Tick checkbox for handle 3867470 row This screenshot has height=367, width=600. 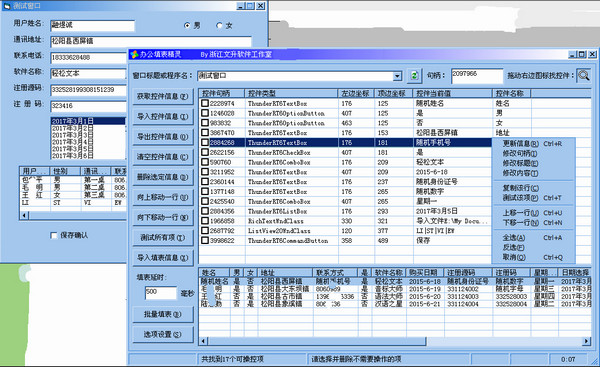tap(205, 133)
